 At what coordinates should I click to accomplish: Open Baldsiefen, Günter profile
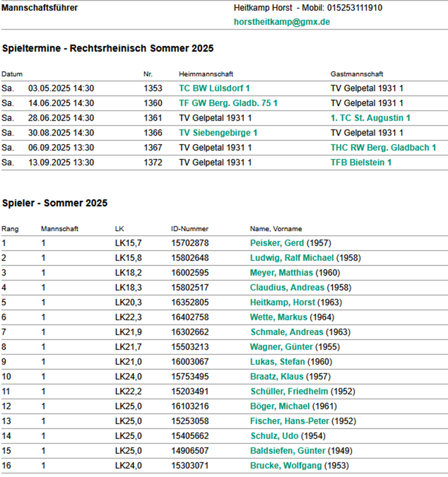click(287, 450)
